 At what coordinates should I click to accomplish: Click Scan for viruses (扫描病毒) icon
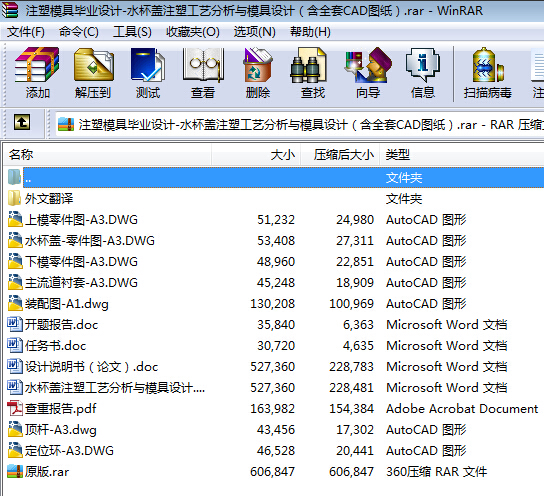click(x=487, y=65)
